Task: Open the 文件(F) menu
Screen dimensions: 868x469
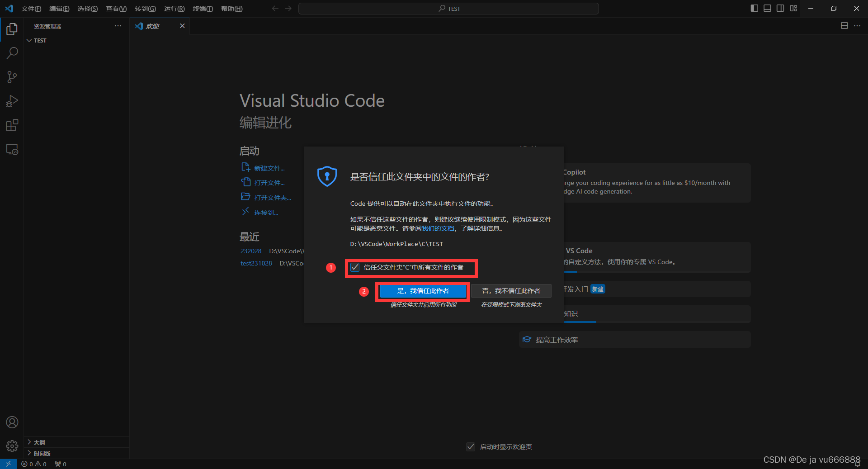Action: [x=31, y=9]
